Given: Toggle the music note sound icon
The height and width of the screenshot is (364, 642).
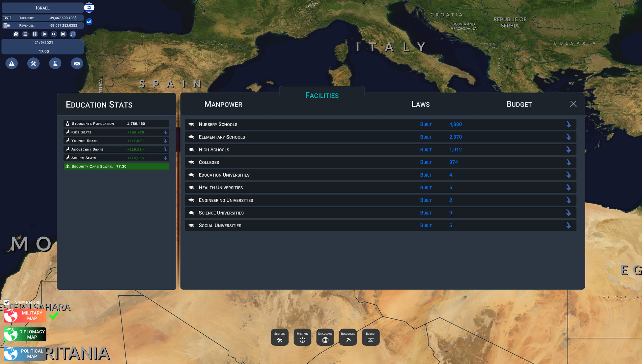Looking at the screenshot, I should point(73,34).
